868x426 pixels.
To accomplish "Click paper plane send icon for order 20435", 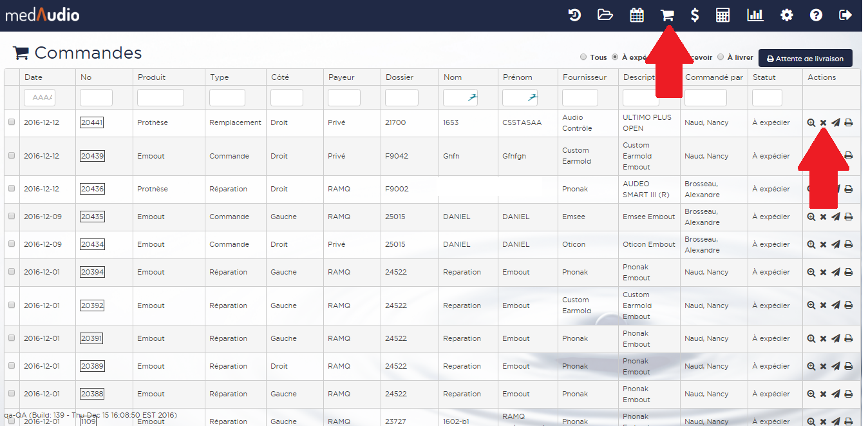I will click(835, 217).
